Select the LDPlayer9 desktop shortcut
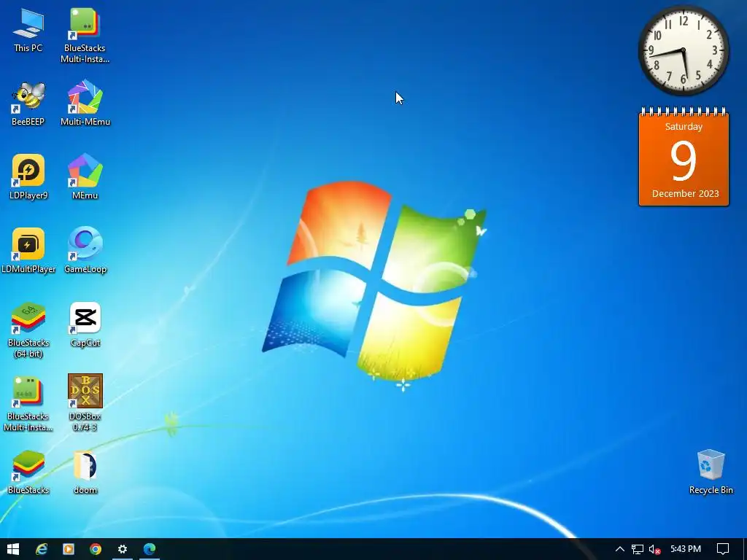 28,177
